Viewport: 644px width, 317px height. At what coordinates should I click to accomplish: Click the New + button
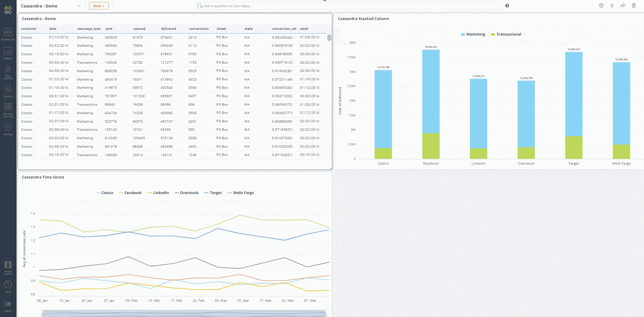(99, 6)
